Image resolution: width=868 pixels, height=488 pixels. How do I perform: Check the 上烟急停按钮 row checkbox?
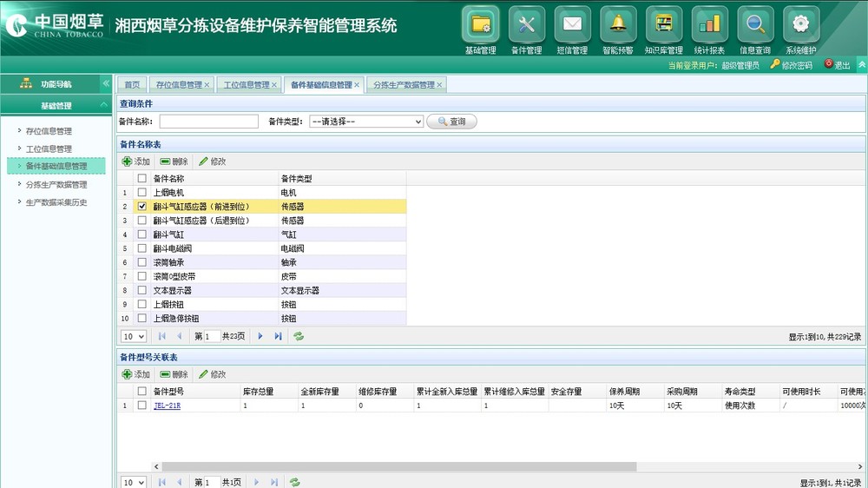(142, 318)
